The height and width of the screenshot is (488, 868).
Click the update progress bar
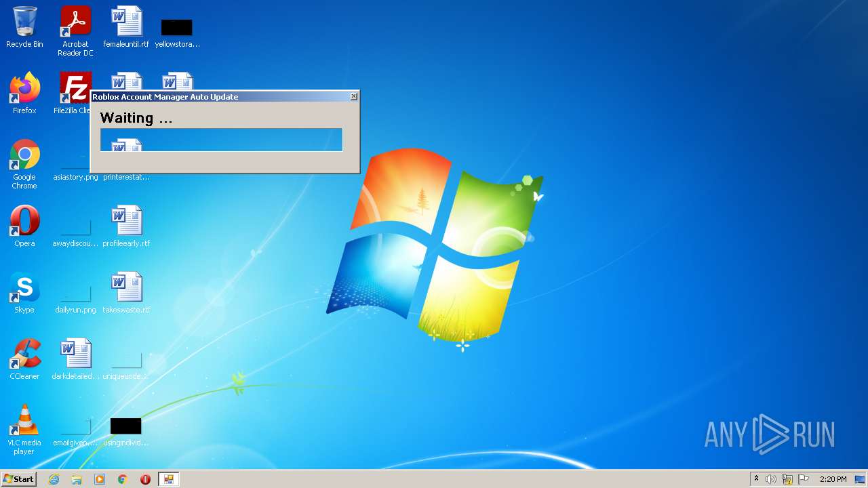[222, 140]
